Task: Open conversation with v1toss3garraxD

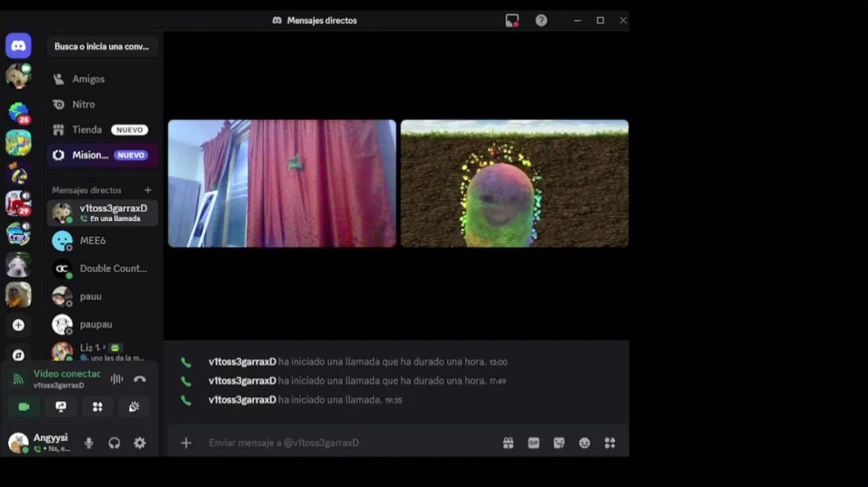Action: pyautogui.click(x=102, y=213)
